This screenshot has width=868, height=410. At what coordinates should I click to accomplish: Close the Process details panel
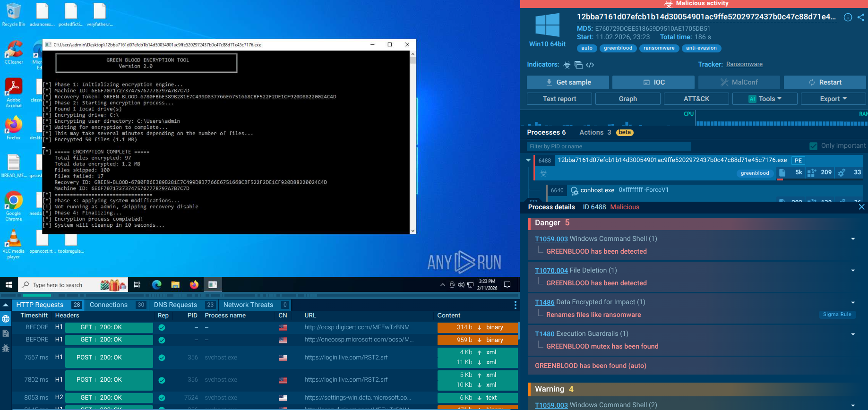click(861, 207)
